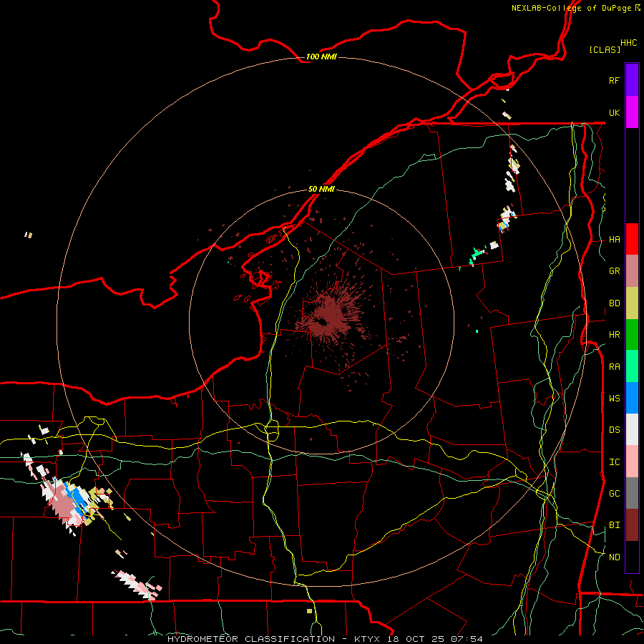
Task: Pick the dark maroon BI swatch
Action: [632, 525]
